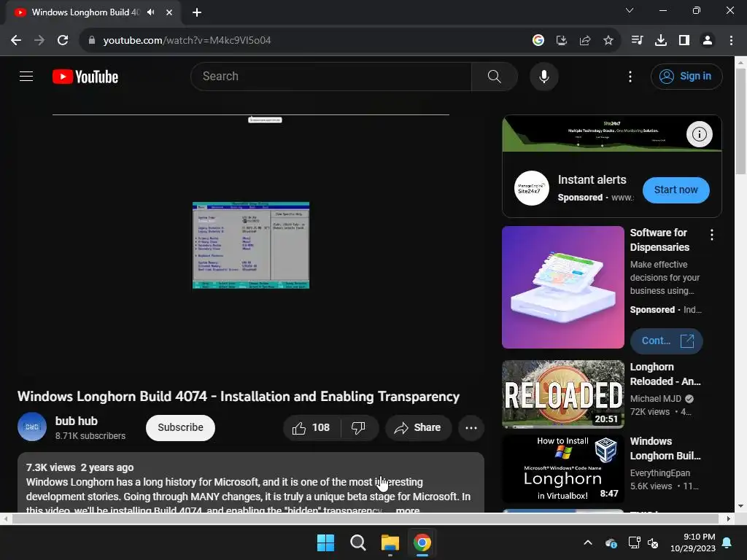
Task: Click the Cont... external link button
Action: coord(666,341)
